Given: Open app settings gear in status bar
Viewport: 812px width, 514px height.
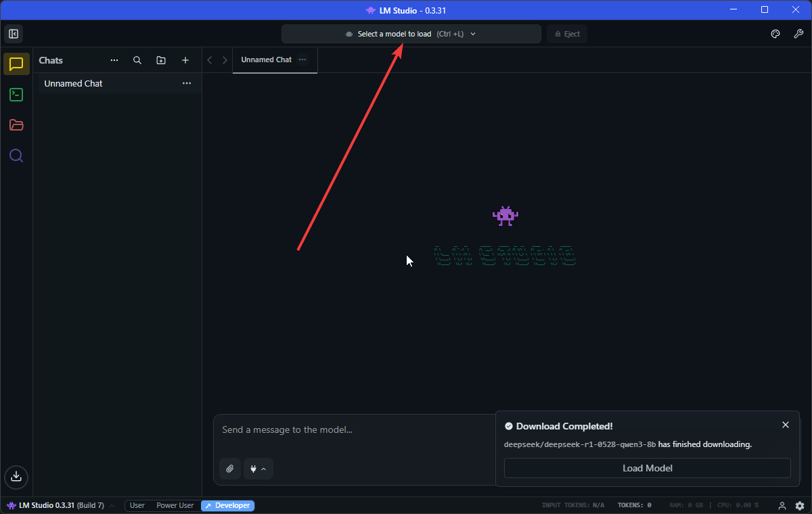Looking at the screenshot, I should (x=800, y=506).
